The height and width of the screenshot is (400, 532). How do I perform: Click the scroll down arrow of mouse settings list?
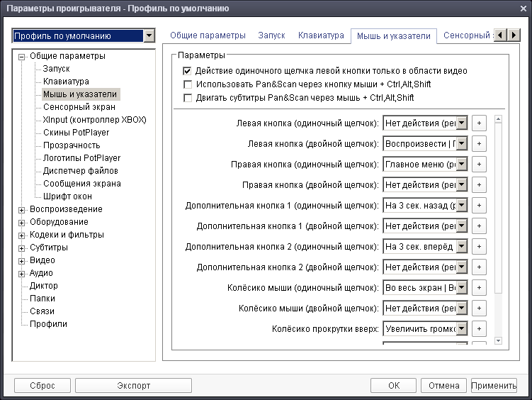pyautogui.click(x=498, y=340)
